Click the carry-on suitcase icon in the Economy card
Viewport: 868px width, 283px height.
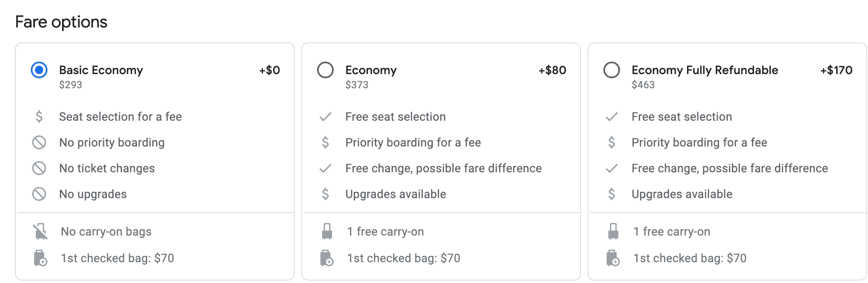[x=327, y=231]
